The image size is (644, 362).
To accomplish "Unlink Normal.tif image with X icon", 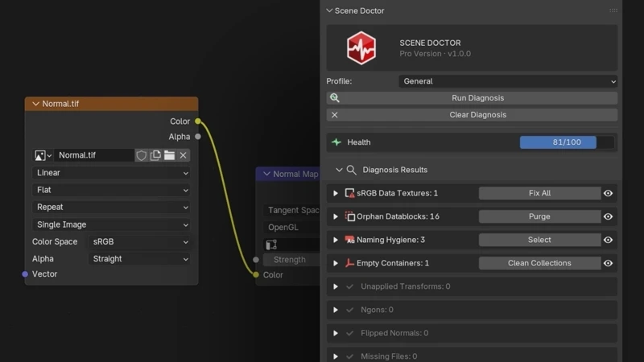I will point(184,155).
